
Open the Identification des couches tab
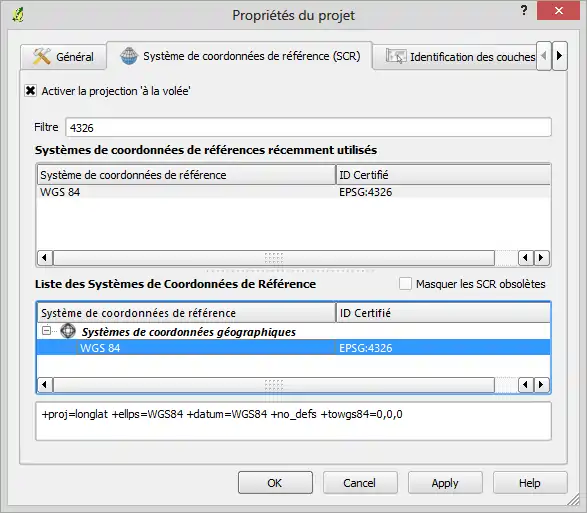click(454, 57)
